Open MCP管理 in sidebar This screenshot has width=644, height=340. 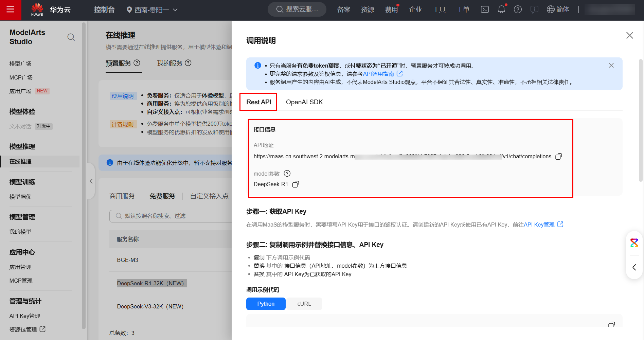21,281
